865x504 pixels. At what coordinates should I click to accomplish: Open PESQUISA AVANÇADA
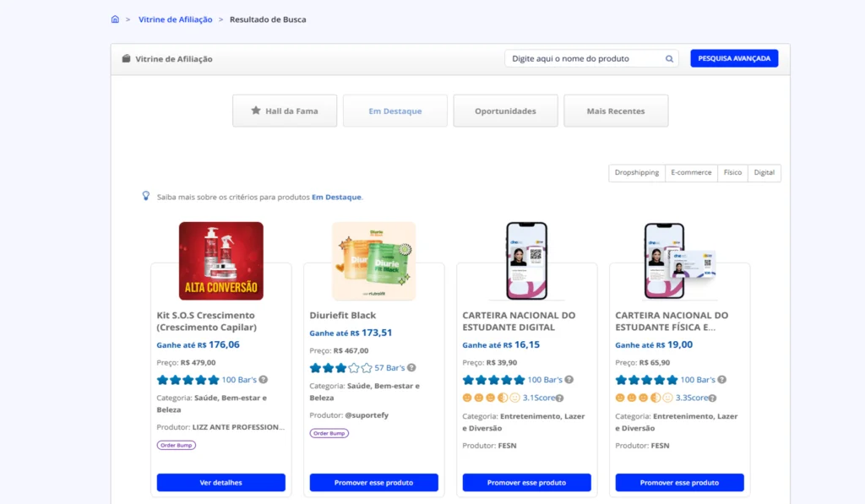pyautogui.click(x=734, y=57)
